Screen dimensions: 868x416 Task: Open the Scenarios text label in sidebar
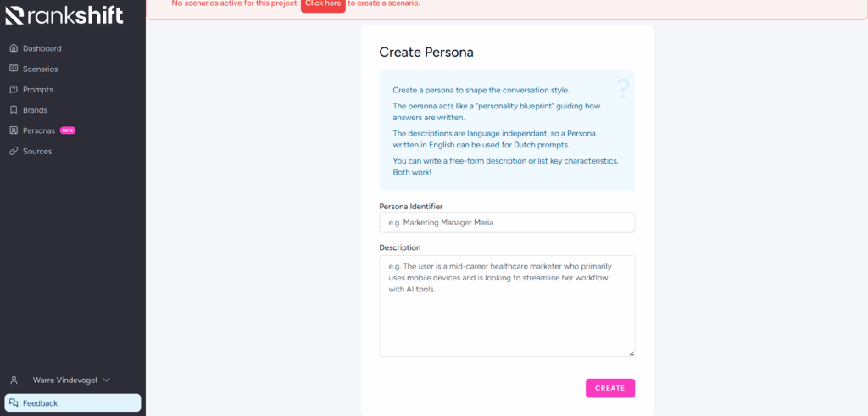[41, 69]
